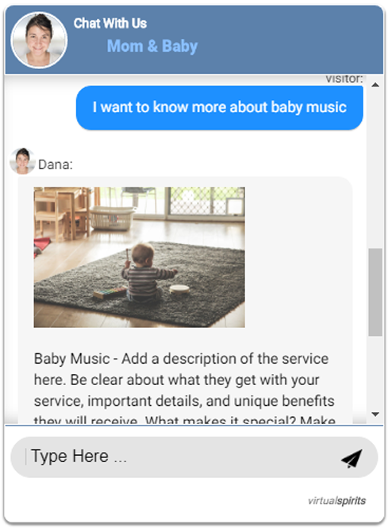
Task: Click scrollbar track below the thumb
Action: [375, 372]
